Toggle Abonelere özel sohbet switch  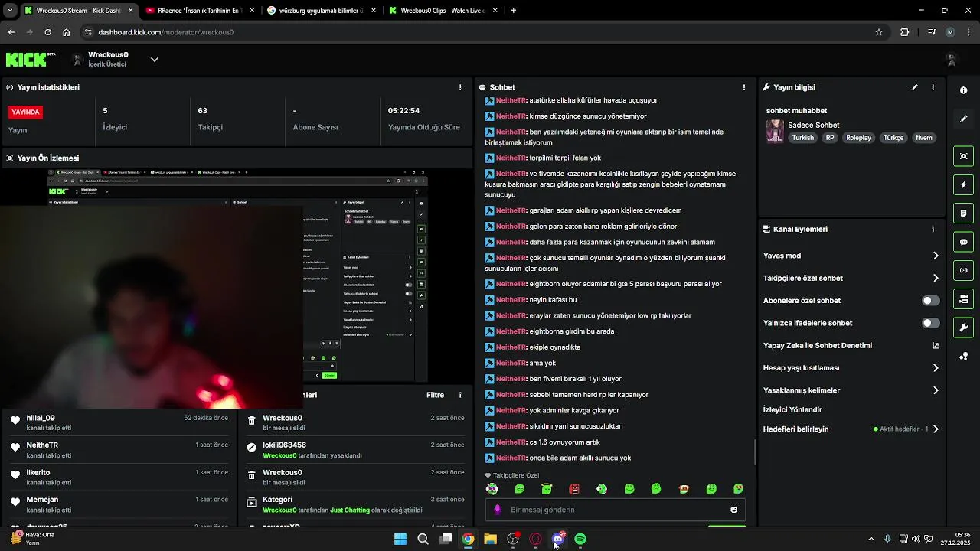click(x=930, y=301)
